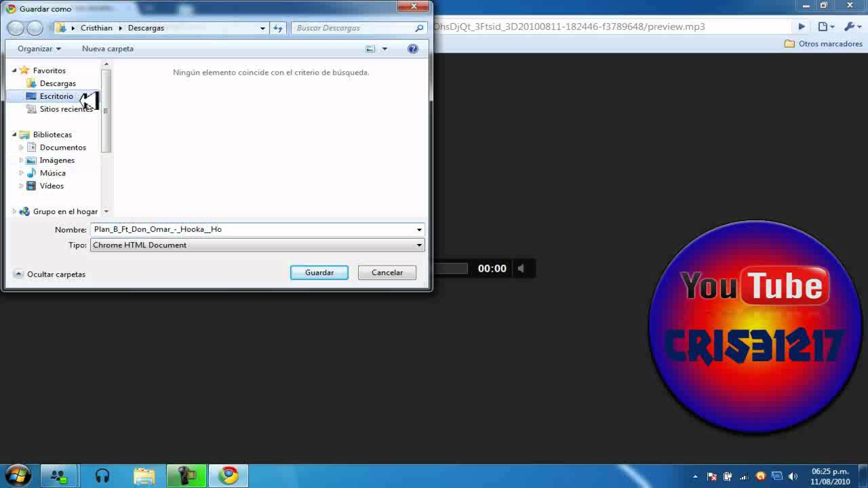
Task: Open the Windows Start menu
Action: (x=18, y=474)
